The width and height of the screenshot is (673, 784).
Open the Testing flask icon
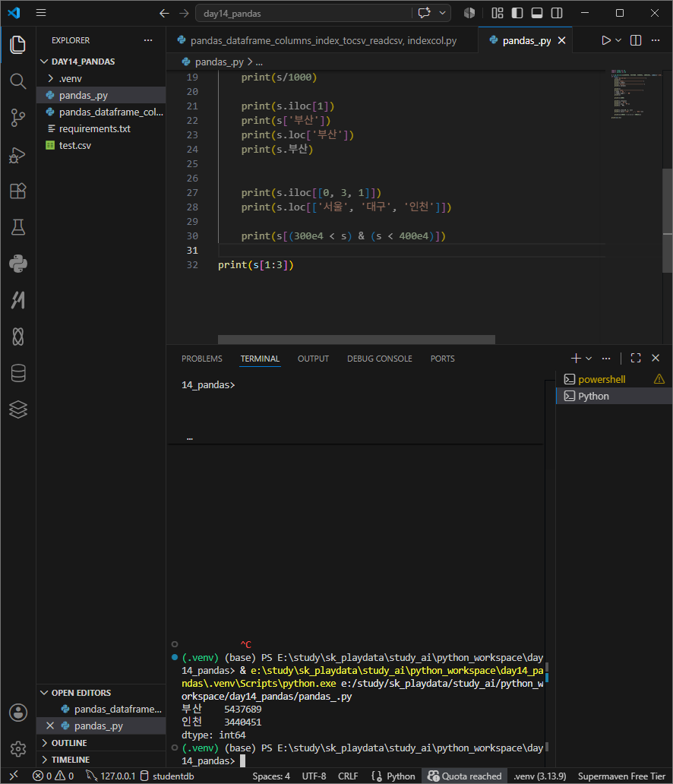[x=18, y=227]
